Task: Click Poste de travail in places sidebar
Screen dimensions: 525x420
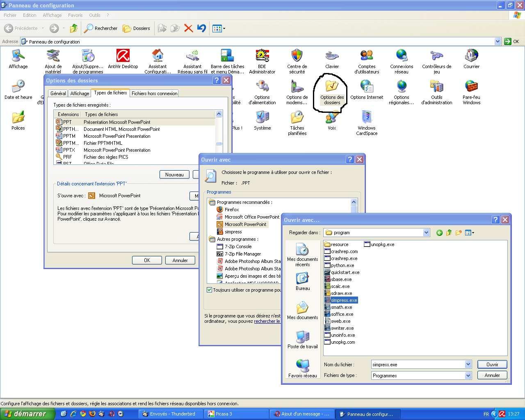Action: [303, 340]
